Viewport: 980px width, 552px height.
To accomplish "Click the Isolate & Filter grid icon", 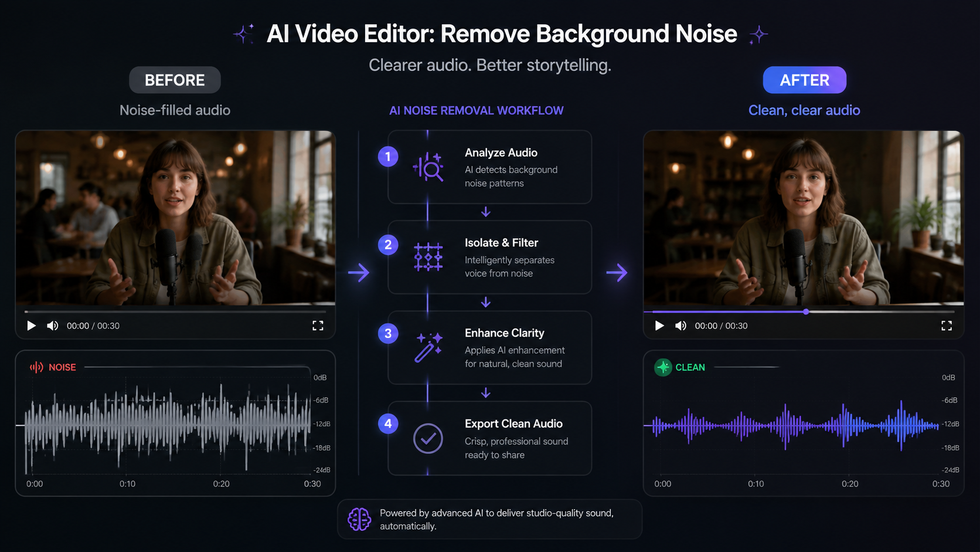I will [x=428, y=257].
